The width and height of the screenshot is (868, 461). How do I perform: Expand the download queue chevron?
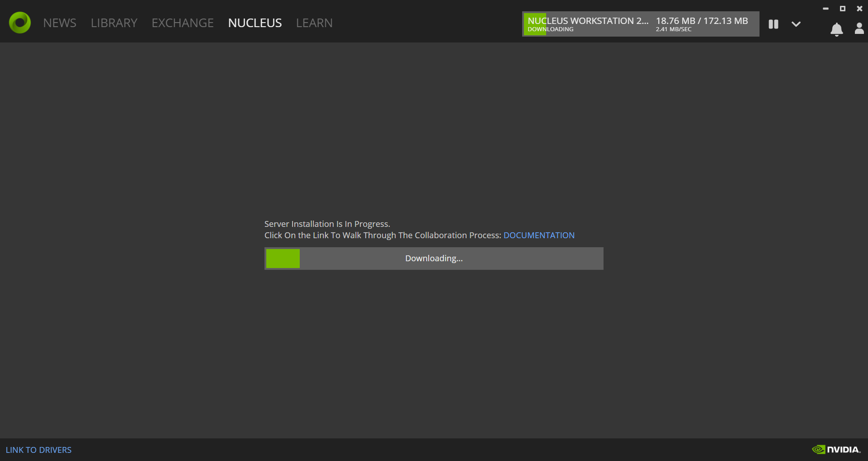click(x=796, y=24)
